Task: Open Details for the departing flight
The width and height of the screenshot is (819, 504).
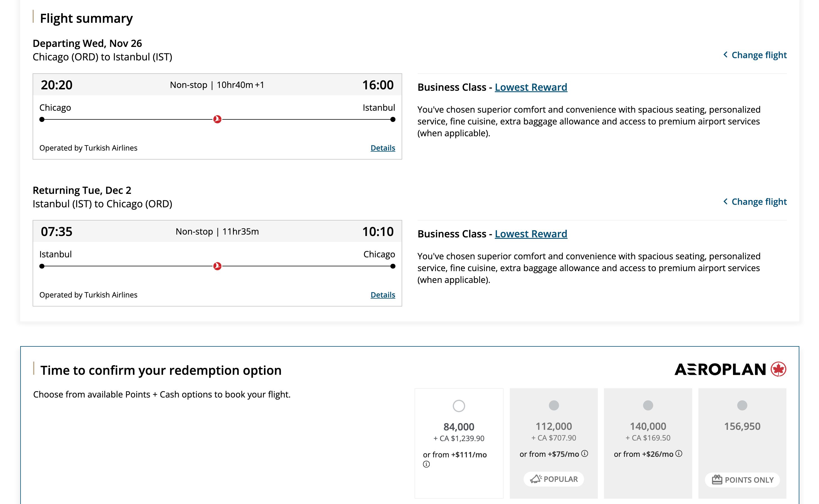Action: click(383, 148)
